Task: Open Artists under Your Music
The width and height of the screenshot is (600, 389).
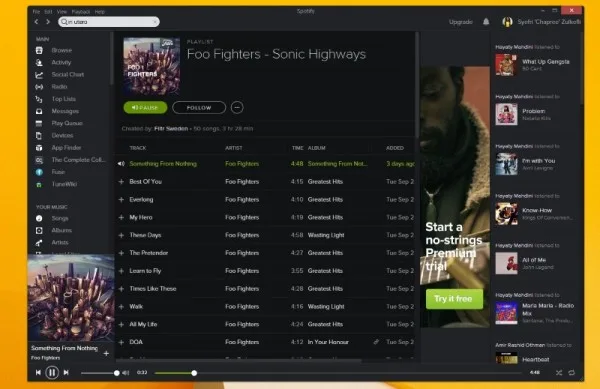Action: coord(60,243)
